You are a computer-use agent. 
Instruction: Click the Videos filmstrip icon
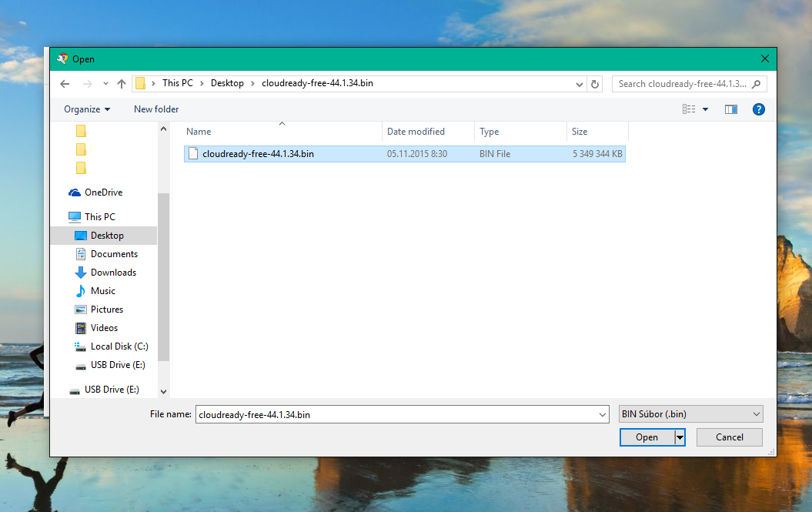pos(81,328)
